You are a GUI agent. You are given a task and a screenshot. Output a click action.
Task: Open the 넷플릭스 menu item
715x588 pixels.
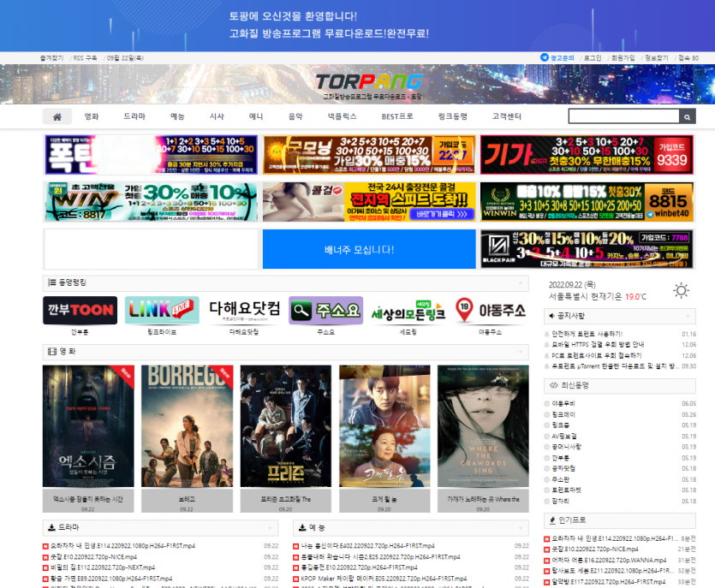[x=342, y=116]
